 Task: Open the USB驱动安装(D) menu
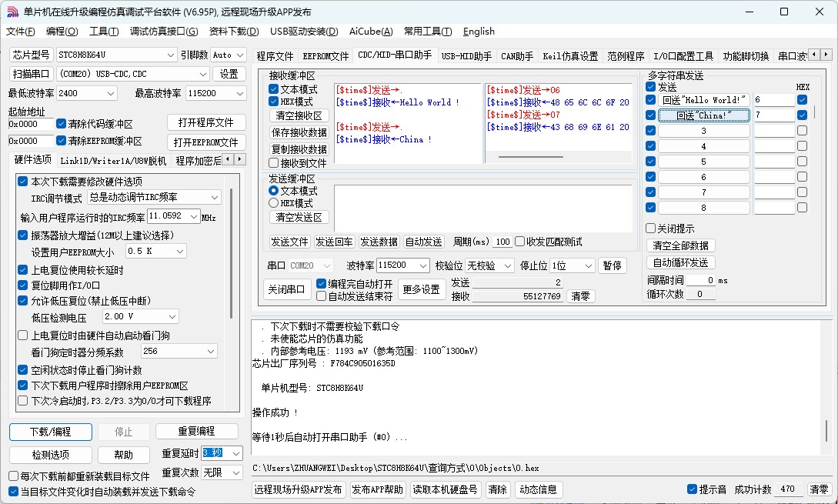pos(303,32)
